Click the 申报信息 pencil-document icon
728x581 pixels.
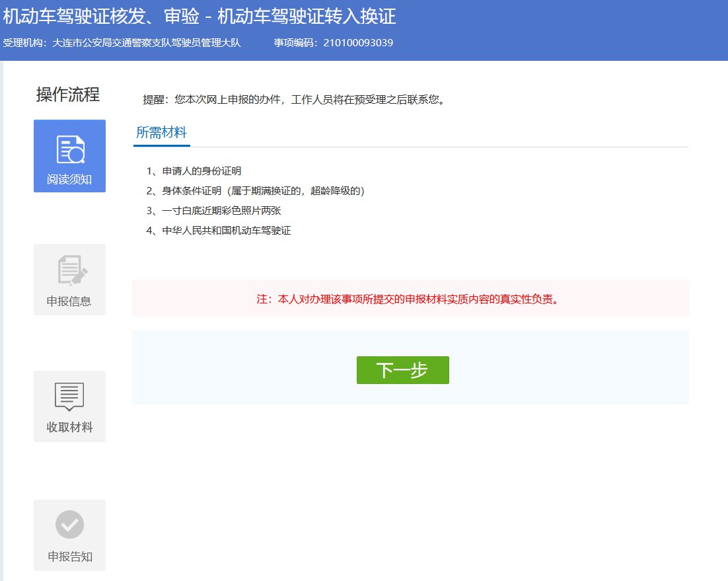pos(69,272)
